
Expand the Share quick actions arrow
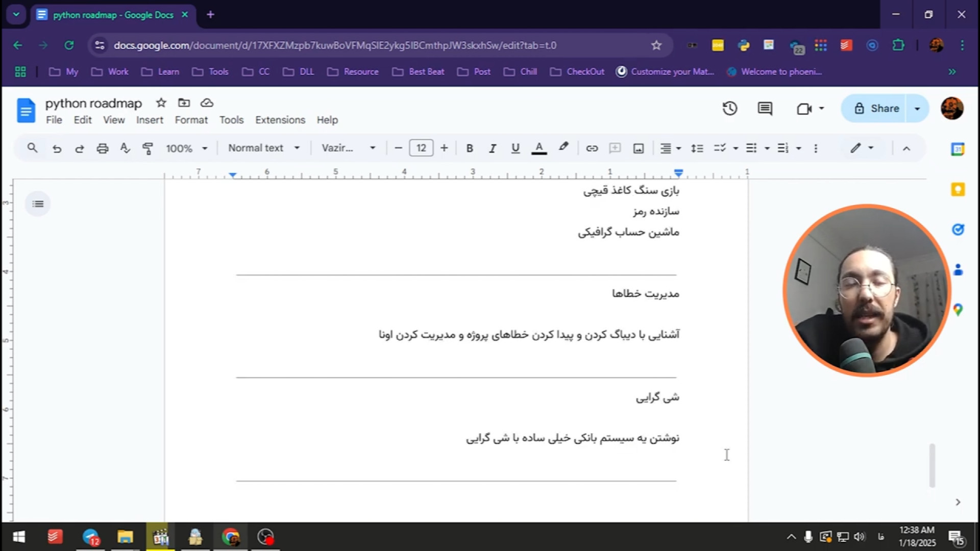917,109
